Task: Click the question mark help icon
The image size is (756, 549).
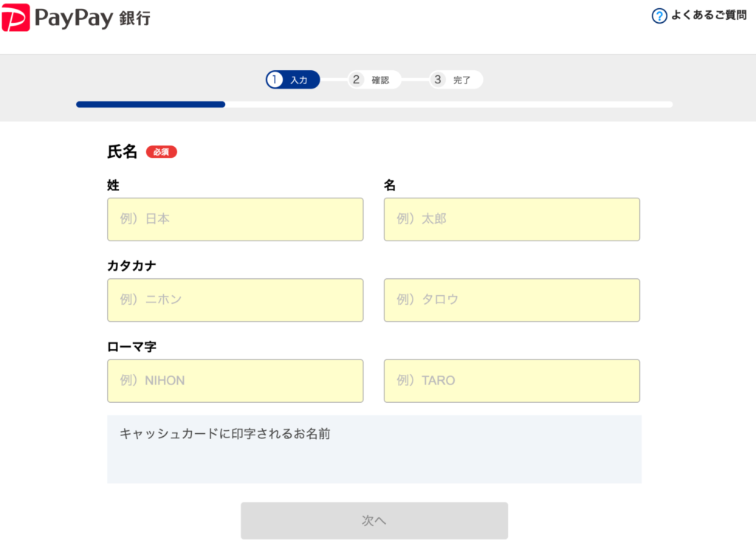Action: click(659, 15)
